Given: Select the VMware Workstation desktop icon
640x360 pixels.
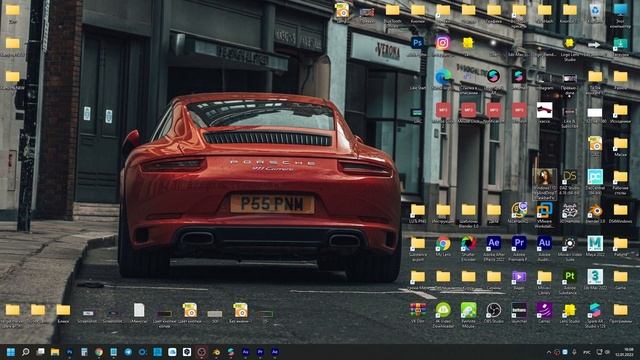Looking at the screenshot, I should [x=544, y=210].
